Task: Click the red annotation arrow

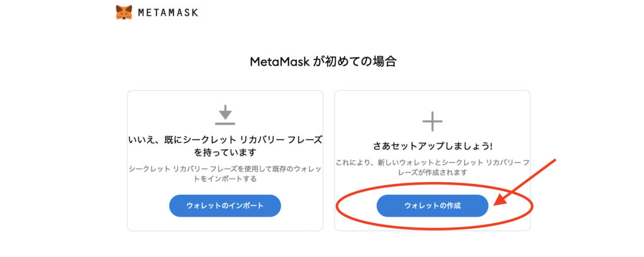Action: [525, 182]
